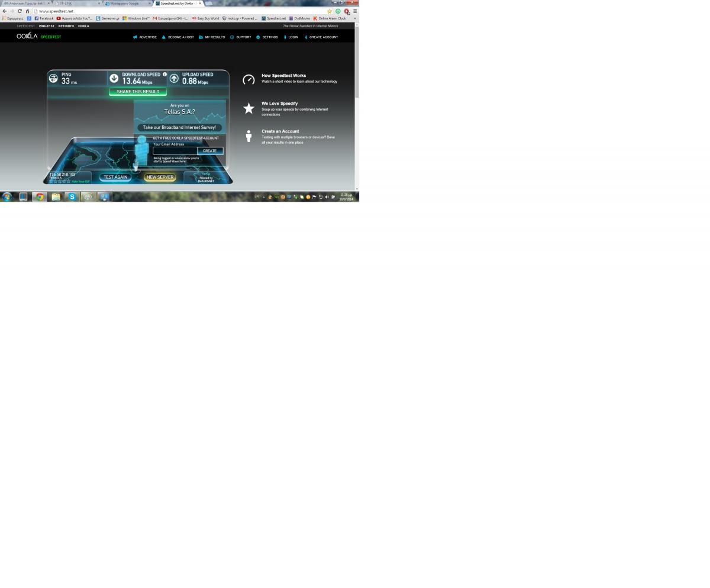Viewport: 710px width, 588px height.
Task: Open the Gmail inbox bookmark
Action: [x=170, y=18]
